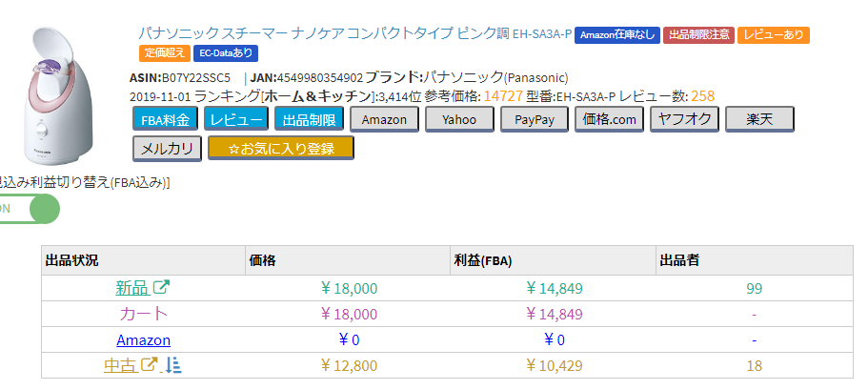Viewport: 868px width, 390px height.
Task: Click the ヤフオク button
Action: [685, 119]
